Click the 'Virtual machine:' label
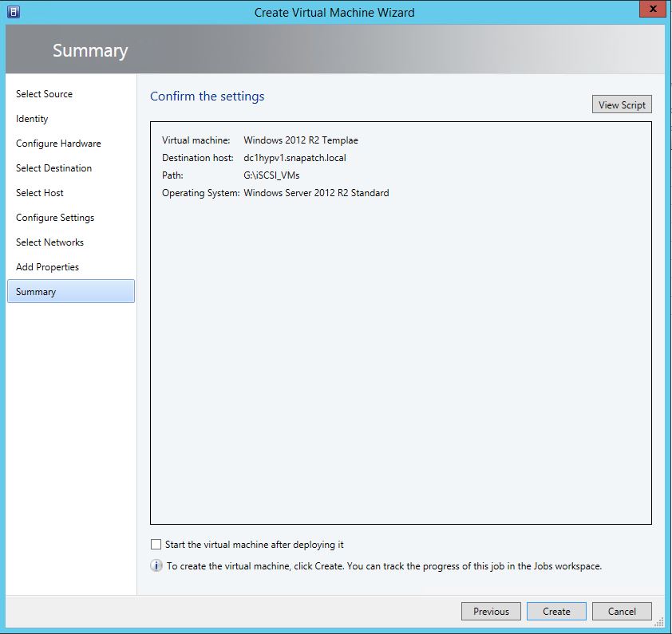Viewport: 672px width, 634px height. tap(196, 140)
